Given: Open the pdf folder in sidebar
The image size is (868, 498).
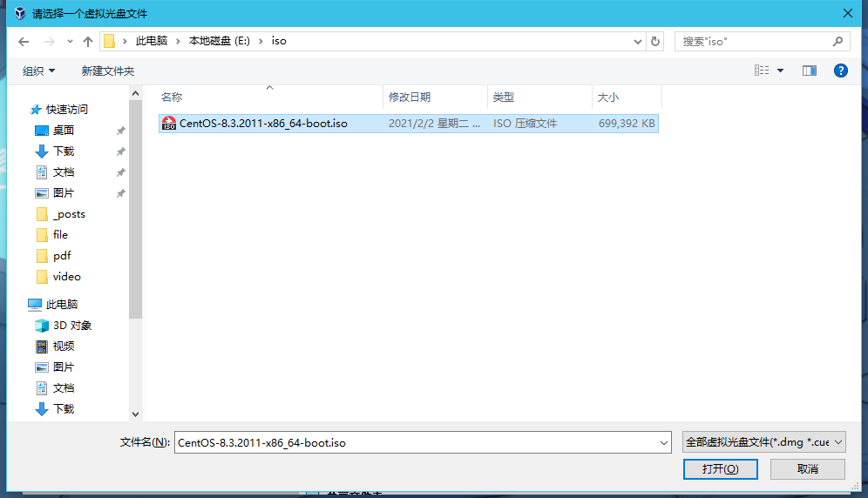Looking at the screenshot, I should [62, 256].
